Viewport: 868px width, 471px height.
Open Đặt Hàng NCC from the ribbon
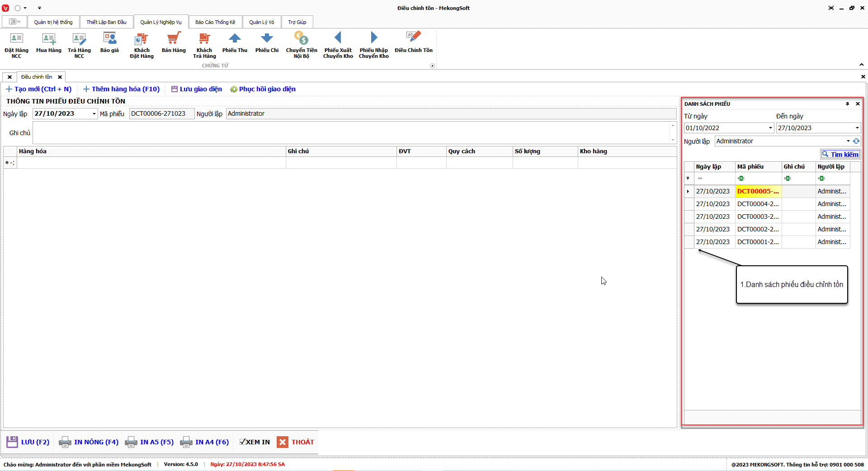coord(16,45)
